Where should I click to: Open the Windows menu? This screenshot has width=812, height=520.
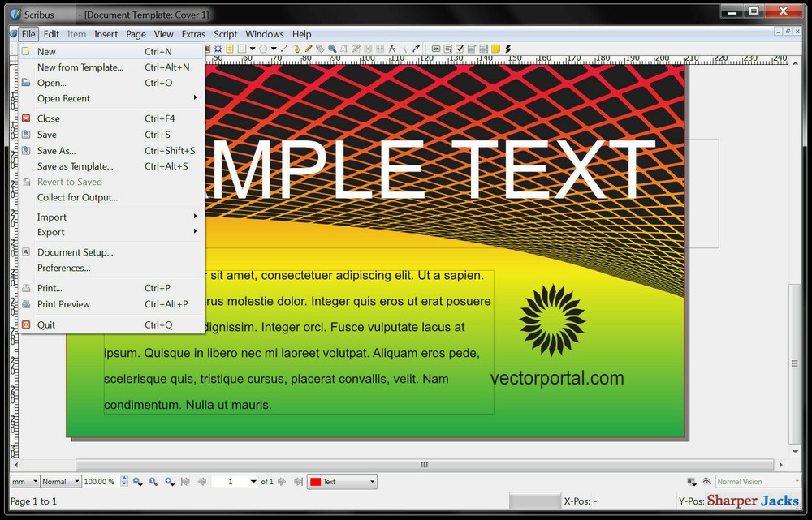[x=264, y=34]
